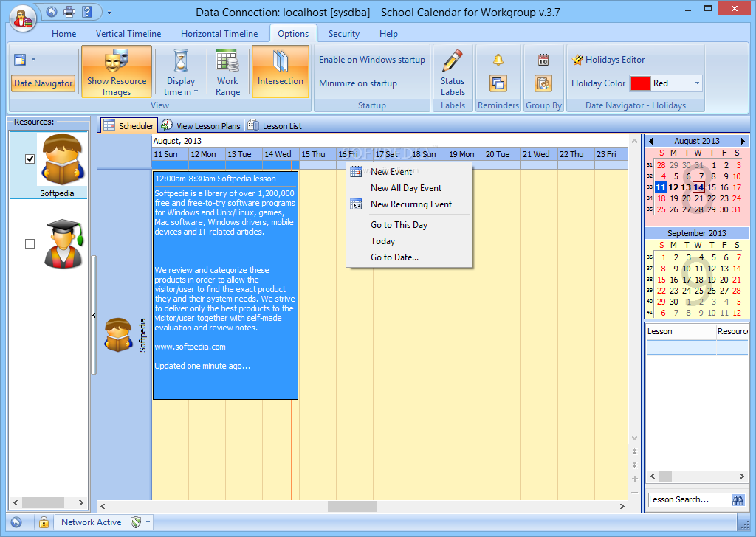Click the Softpedia lesson event block
Image resolution: width=756 pixels, height=537 pixels.
225,285
